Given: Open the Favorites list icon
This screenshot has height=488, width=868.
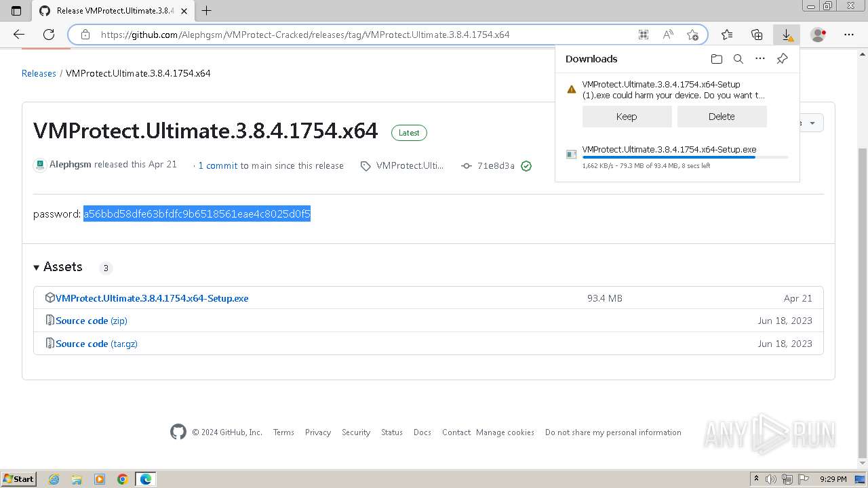Looking at the screenshot, I should coord(727,35).
